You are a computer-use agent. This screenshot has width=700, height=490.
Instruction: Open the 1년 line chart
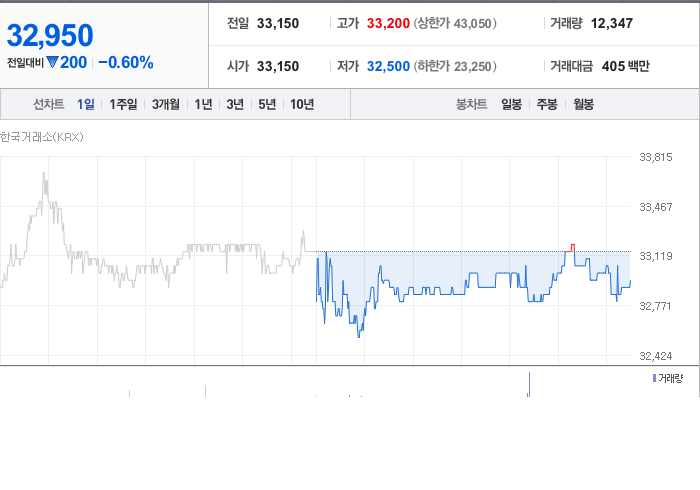203,104
